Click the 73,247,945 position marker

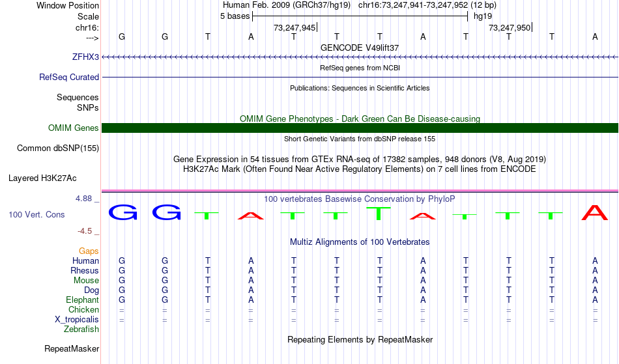(x=295, y=27)
